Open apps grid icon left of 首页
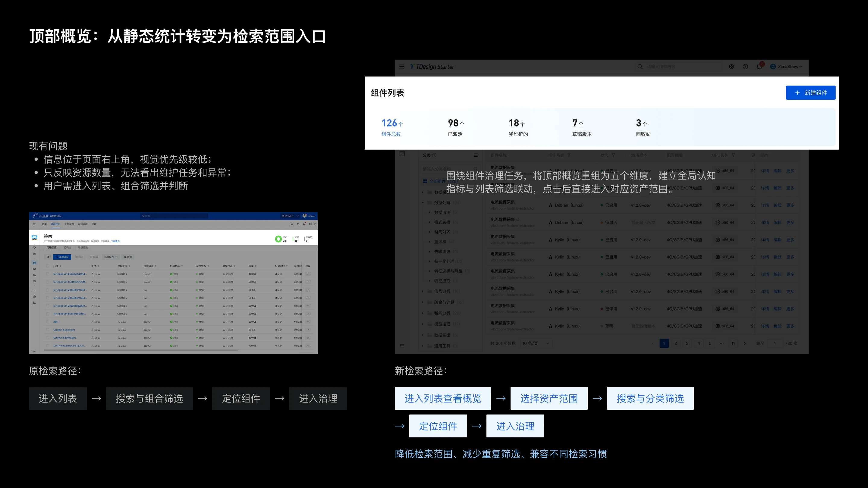Viewport: 868px width, 488px height. click(x=34, y=224)
